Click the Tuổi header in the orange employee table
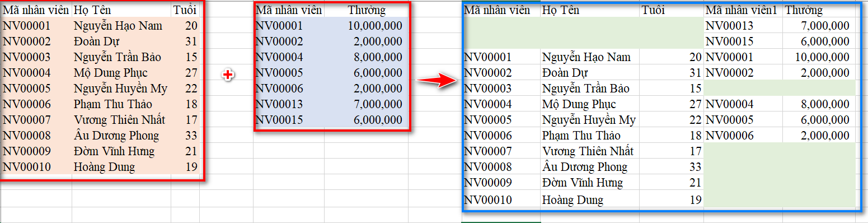The width and height of the screenshot is (868, 223). [x=185, y=10]
